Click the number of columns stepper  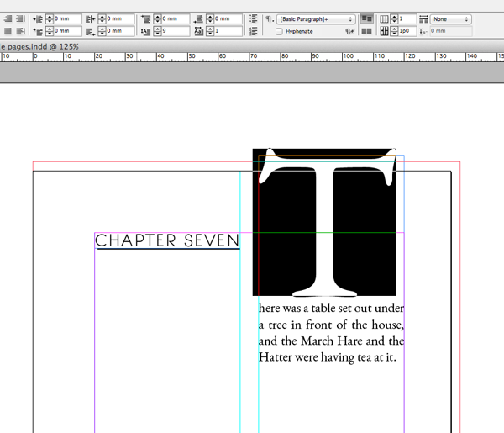point(394,19)
